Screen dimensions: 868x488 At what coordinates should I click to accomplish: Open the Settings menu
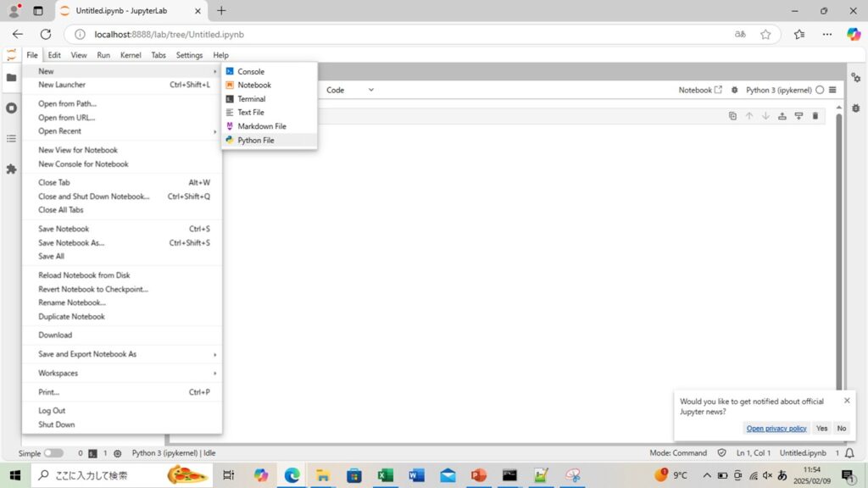(189, 55)
